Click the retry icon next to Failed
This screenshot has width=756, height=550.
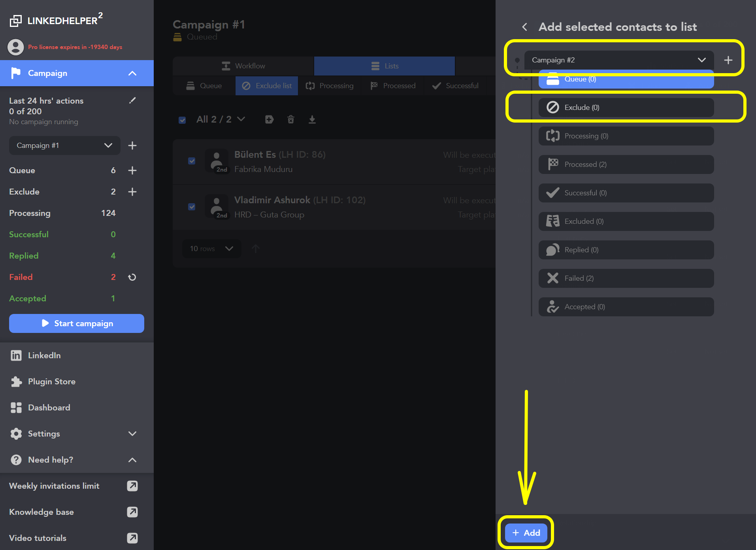tap(132, 277)
